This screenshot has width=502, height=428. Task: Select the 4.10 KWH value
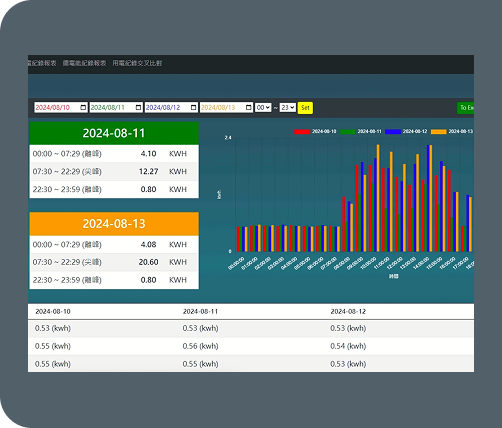click(x=148, y=154)
